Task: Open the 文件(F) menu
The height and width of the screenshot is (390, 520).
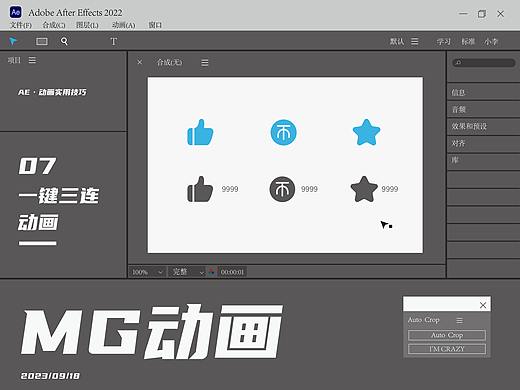Action: click(x=21, y=25)
